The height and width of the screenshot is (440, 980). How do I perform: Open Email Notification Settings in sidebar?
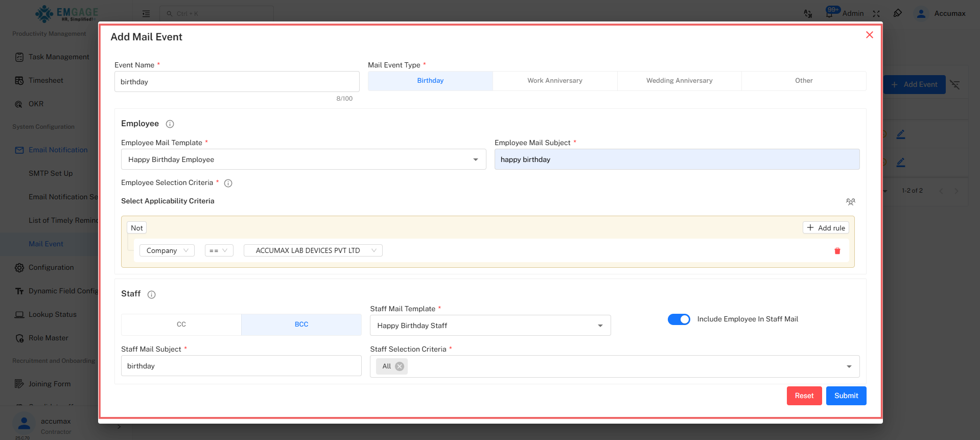(x=63, y=197)
